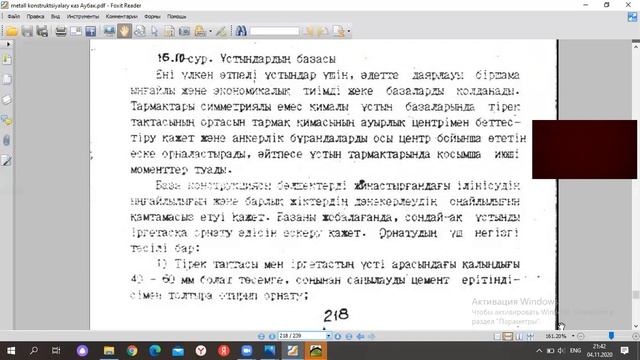This screenshot has height=360, width=640.
Task: Show hidden system tray icons chevron
Action: [539, 351]
